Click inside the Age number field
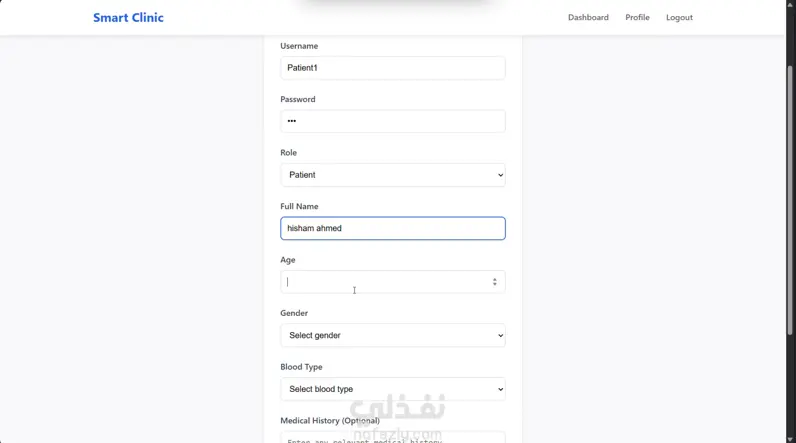The width and height of the screenshot is (796, 443). 380,282
